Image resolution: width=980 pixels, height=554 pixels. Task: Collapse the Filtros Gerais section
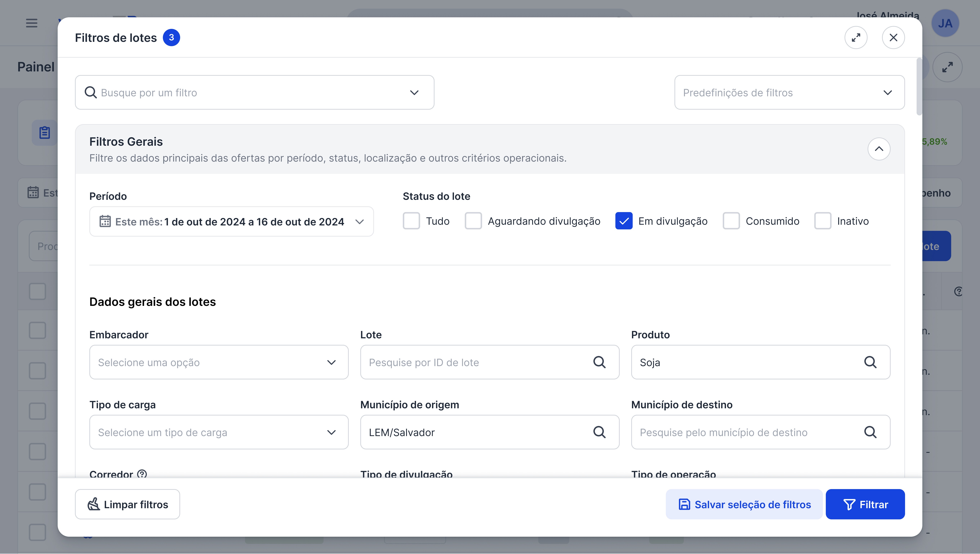[879, 149]
